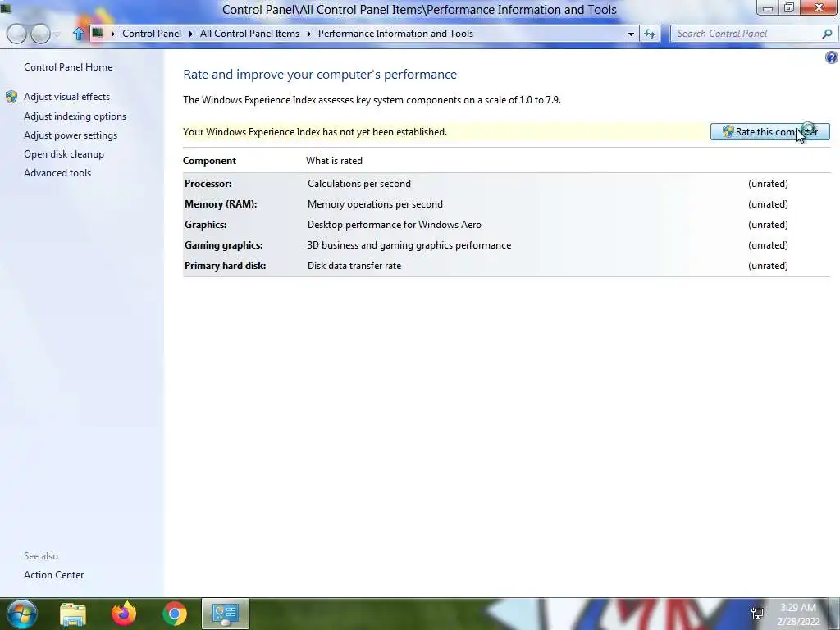Click '3D business and gaming graphics performance'

point(409,244)
